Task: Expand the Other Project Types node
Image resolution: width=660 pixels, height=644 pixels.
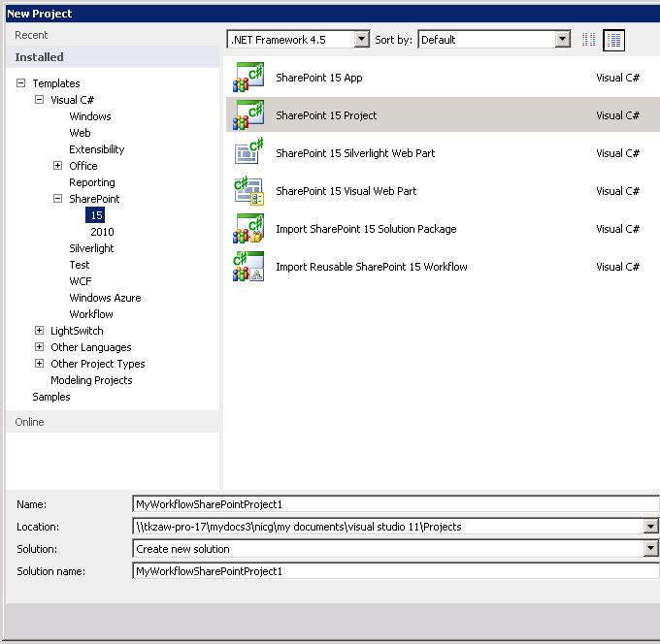Action: click(39, 363)
